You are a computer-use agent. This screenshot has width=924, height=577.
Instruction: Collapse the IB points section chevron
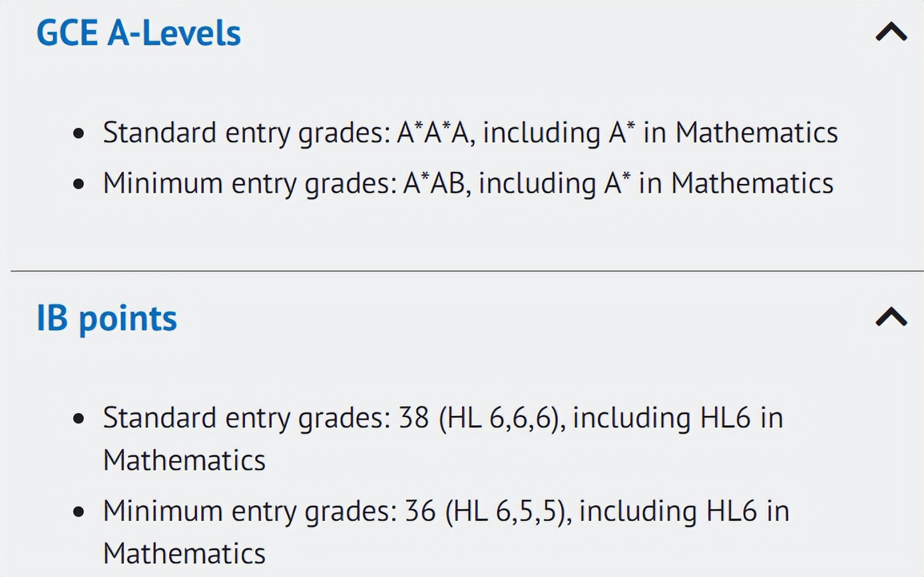891,316
